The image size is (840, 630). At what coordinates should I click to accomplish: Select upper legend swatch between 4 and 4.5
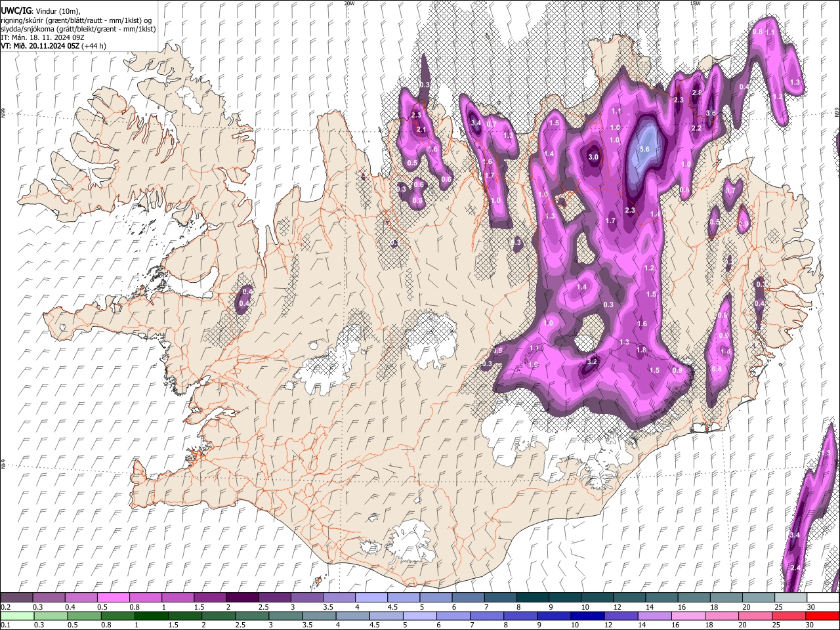click(370, 597)
